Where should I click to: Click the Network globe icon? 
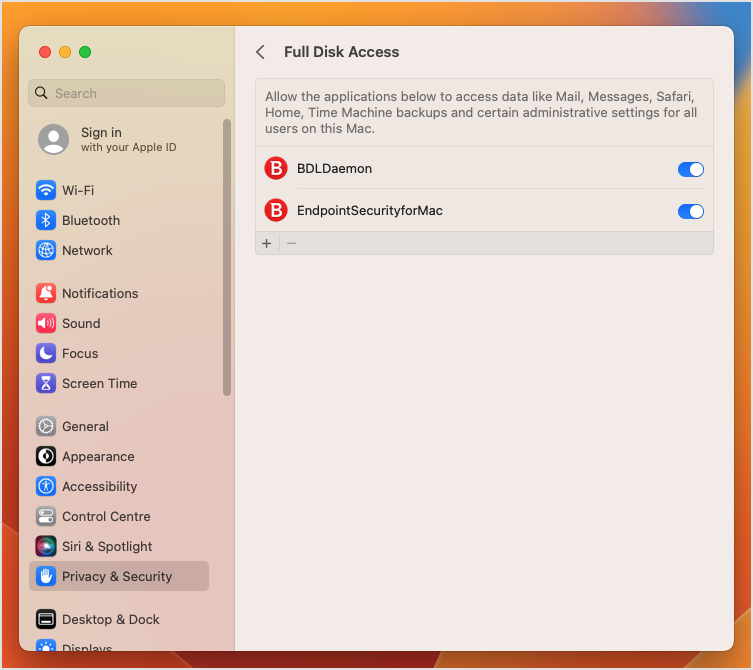coord(46,250)
